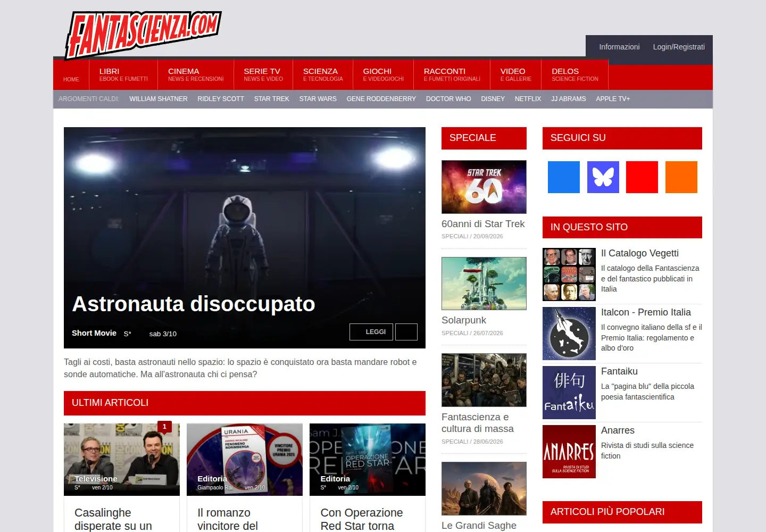The width and height of the screenshot is (766, 532).
Task: Select the RIDLEY SCOTT hot topic
Action: tap(221, 99)
